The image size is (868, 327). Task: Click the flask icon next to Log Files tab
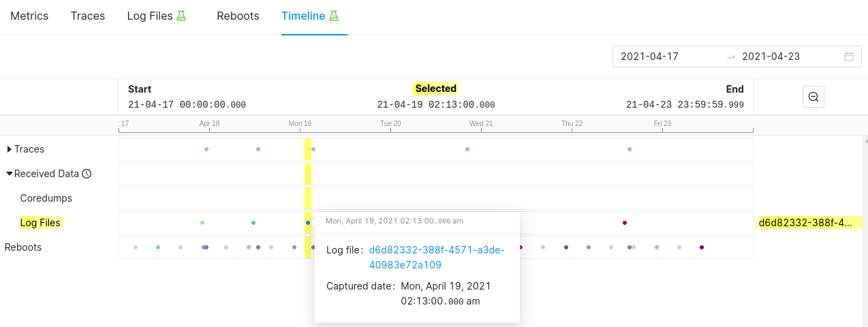(181, 16)
